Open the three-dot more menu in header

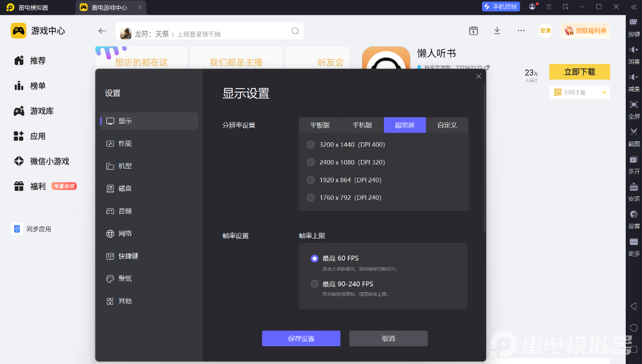pos(521,31)
